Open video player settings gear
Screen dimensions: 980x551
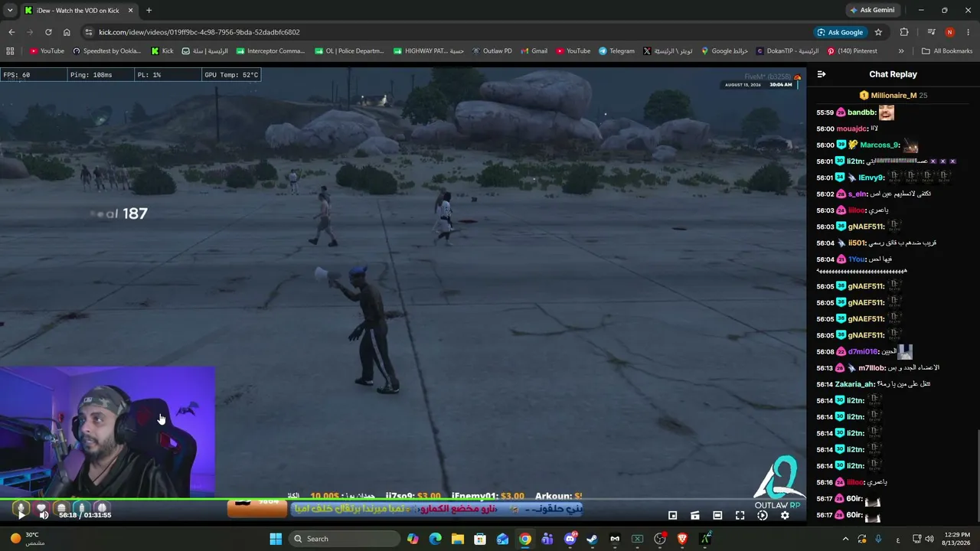785,515
